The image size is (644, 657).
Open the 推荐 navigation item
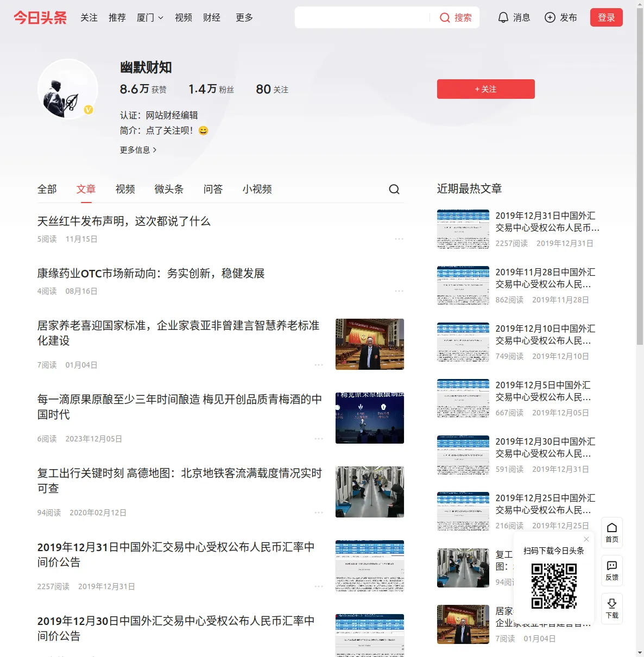point(117,18)
